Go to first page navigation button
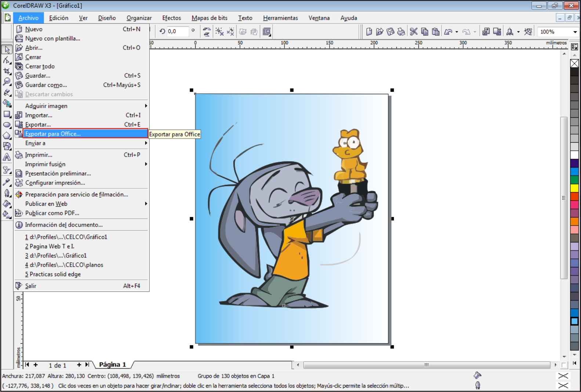Image resolution: width=581 pixels, height=392 pixels. pos(27,364)
